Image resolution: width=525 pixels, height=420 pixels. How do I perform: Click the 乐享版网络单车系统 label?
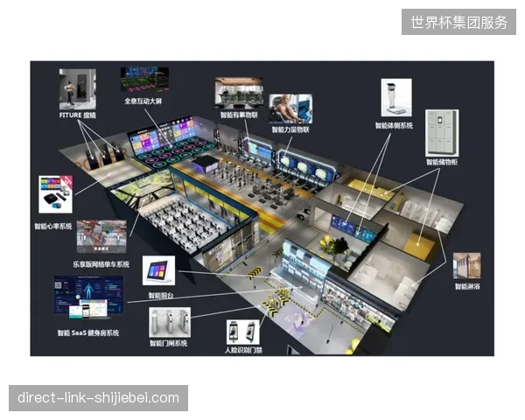click(x=101, y=264)
